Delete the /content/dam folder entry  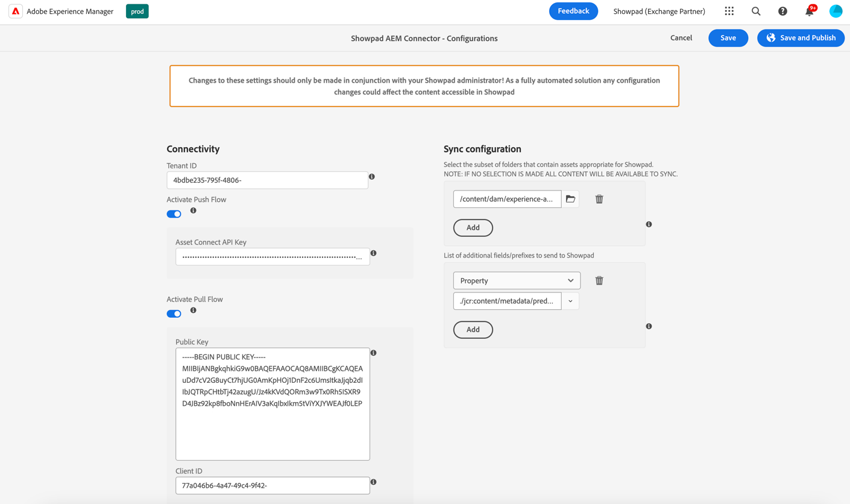click(x=599, y=199)
